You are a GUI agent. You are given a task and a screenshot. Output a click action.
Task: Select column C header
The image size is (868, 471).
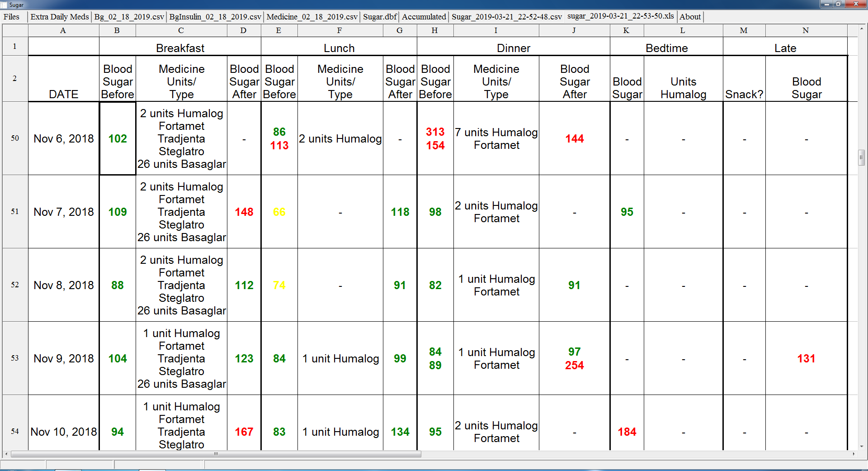click(x=181, y=31)
